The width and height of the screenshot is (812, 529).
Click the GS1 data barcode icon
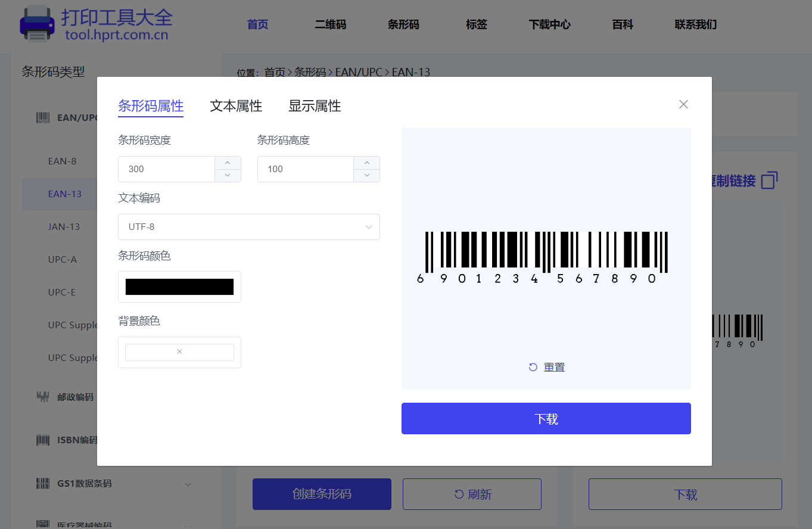point(43,484)
